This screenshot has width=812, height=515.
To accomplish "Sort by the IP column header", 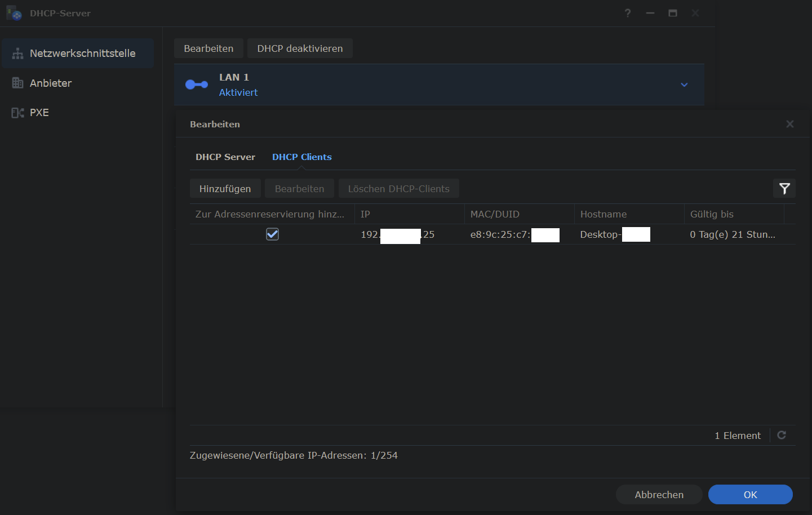I will pyautogui.click(x=409, y=214).
